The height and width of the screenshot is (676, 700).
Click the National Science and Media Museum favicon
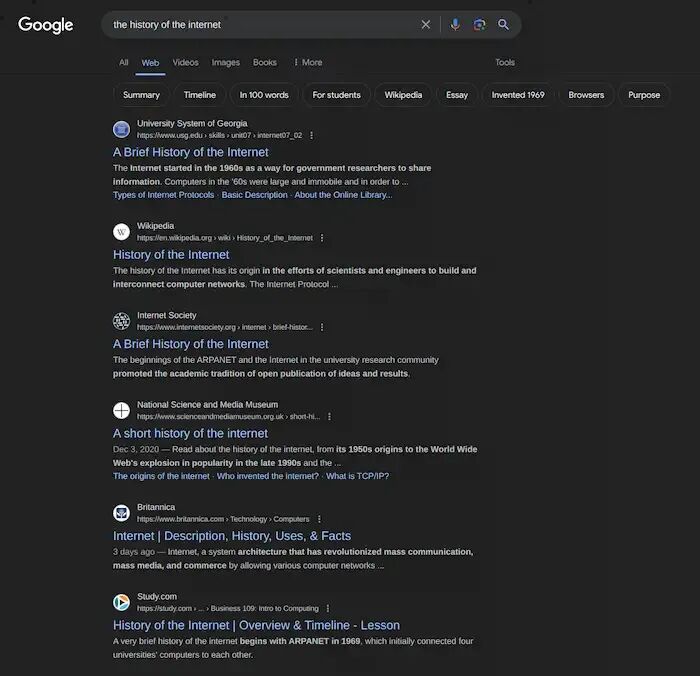pos(121,410)
